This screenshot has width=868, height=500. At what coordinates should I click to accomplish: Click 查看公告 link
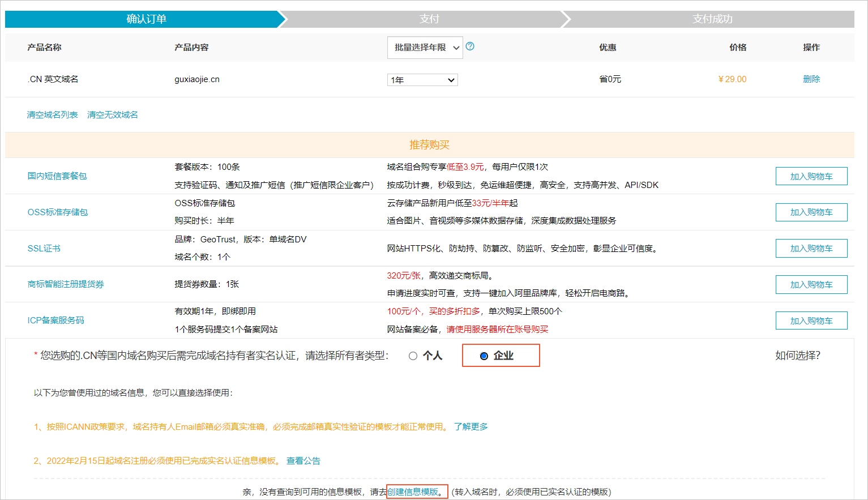coord(303,460)
